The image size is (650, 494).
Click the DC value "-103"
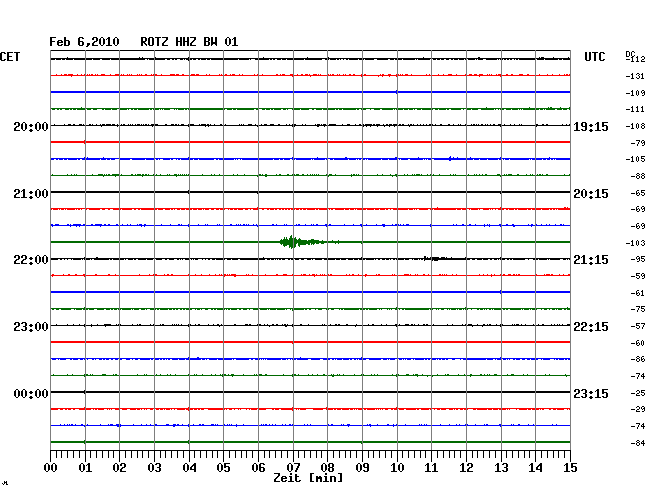635,243
